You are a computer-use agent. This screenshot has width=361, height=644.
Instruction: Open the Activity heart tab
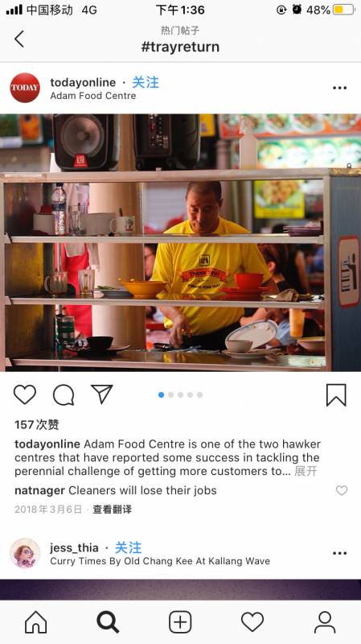tap(252, 622)
